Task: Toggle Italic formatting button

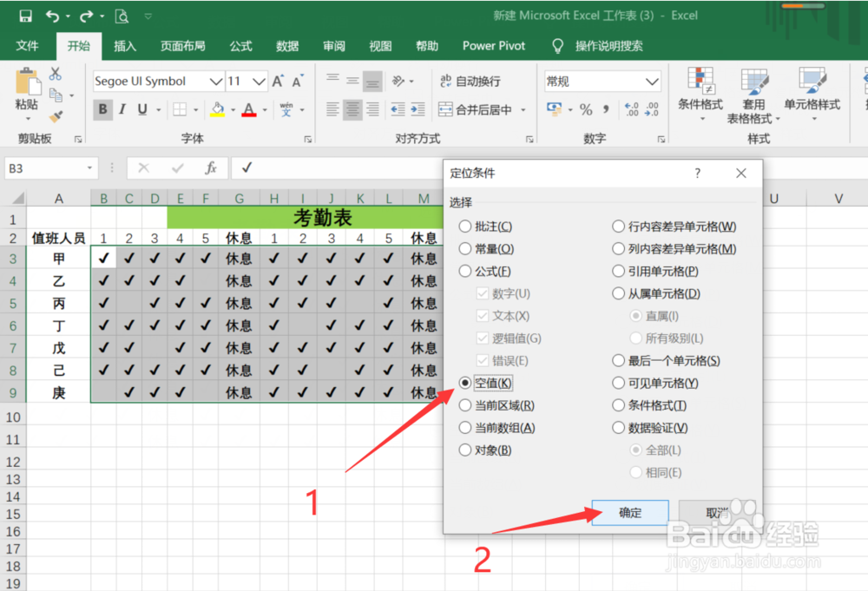Action: point(122,109)
